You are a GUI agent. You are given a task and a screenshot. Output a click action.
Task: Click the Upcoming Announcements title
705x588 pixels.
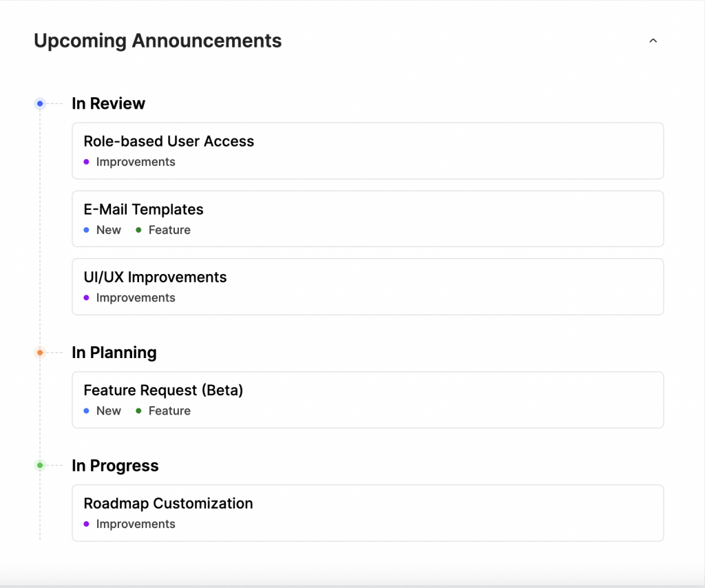point(158,41)
